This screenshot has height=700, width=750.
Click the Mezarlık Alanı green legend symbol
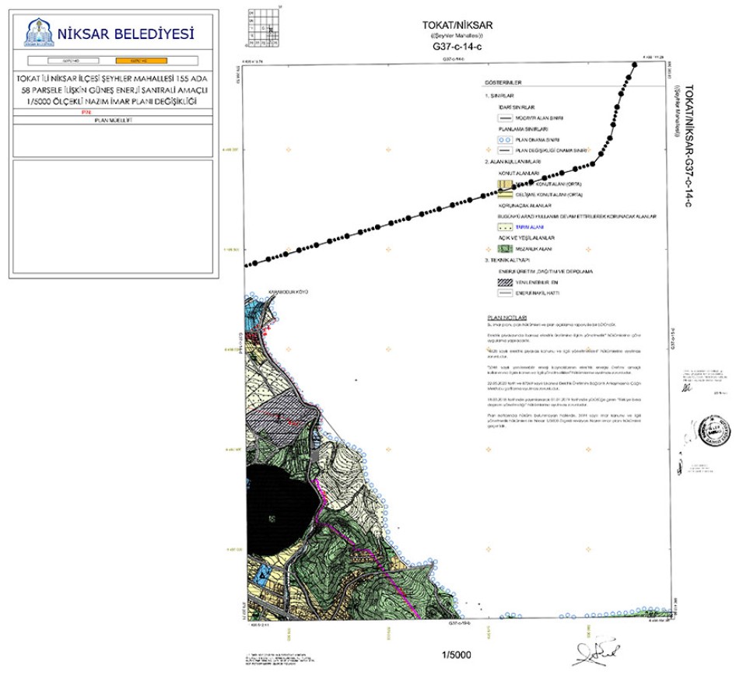point(503,247)
